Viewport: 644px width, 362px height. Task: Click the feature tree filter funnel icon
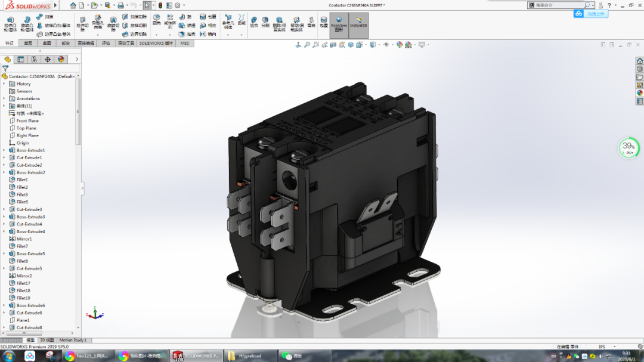coord(5,69)
